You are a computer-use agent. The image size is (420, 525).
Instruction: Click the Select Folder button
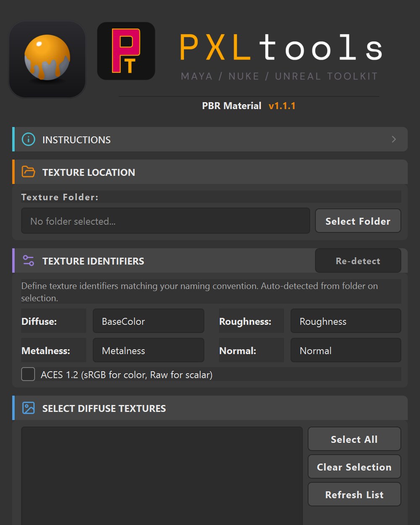(x=358, y=221)
